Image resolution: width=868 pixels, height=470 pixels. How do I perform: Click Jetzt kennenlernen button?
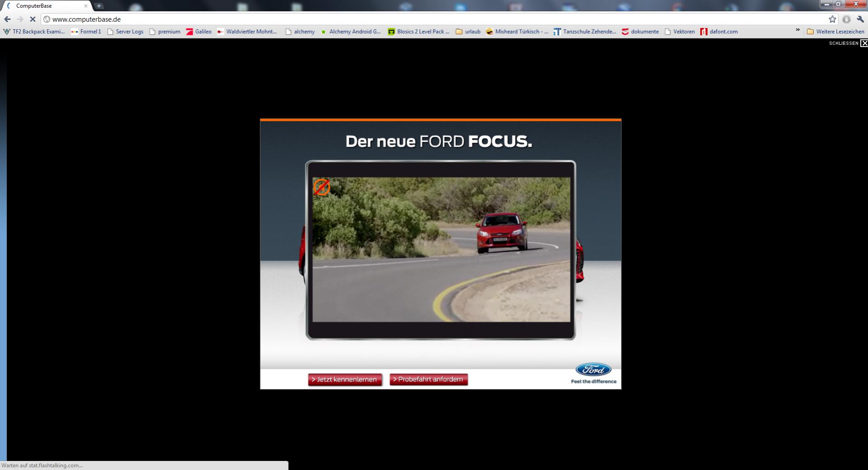click(345, 380)
